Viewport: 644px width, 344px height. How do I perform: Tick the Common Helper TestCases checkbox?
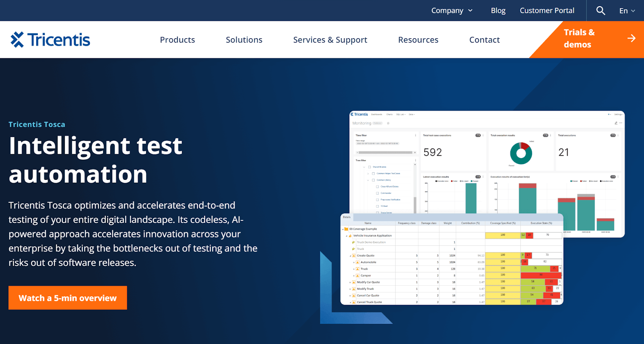374,173
